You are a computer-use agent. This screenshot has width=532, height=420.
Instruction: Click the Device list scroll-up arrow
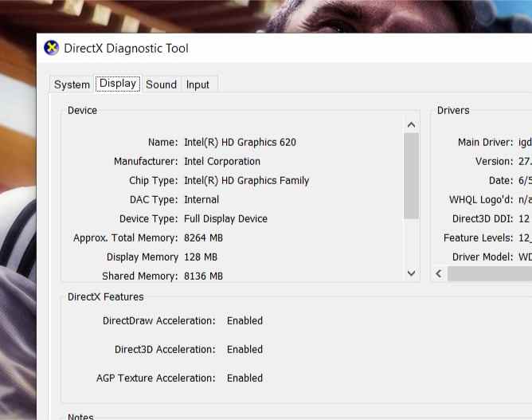(411, 125)
